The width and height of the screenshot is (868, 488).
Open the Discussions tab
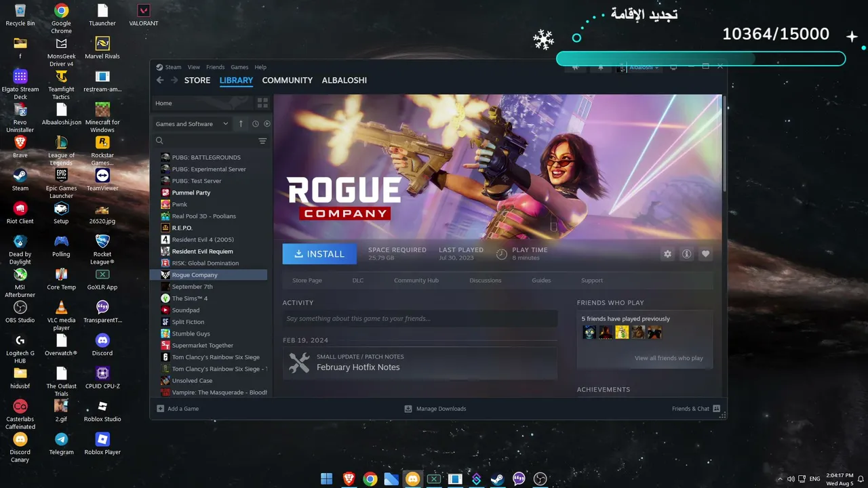tap(486, 281)
